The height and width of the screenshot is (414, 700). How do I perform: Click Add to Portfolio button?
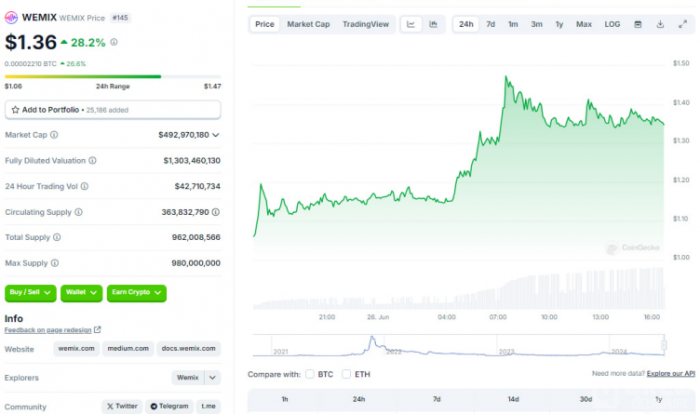[x=113, y=110]
